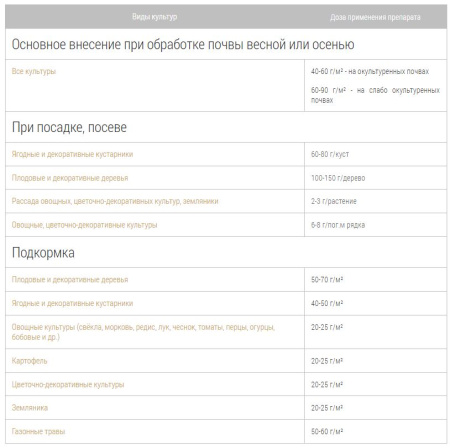
Task: Click 'Ягодные и декоративные кустарники' under При посадке
Action: click(72, 154)
